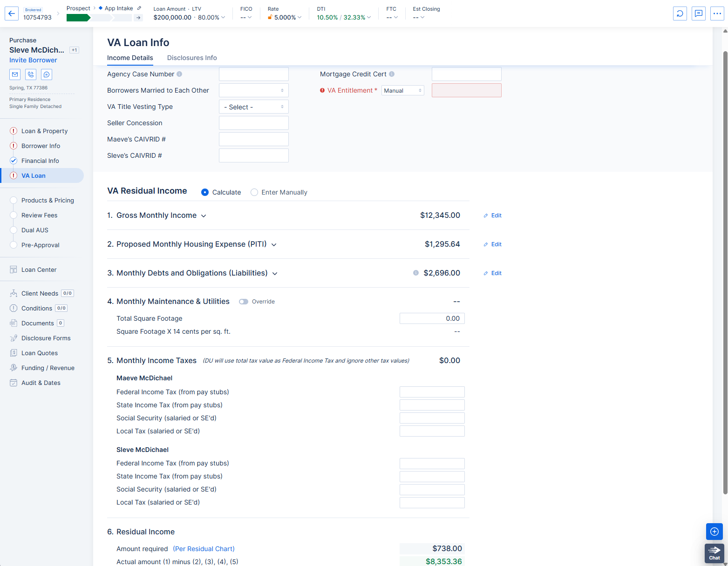Click the phone call borrower icon
Viewport: 728px width, 566px height.
click(31, 74)
